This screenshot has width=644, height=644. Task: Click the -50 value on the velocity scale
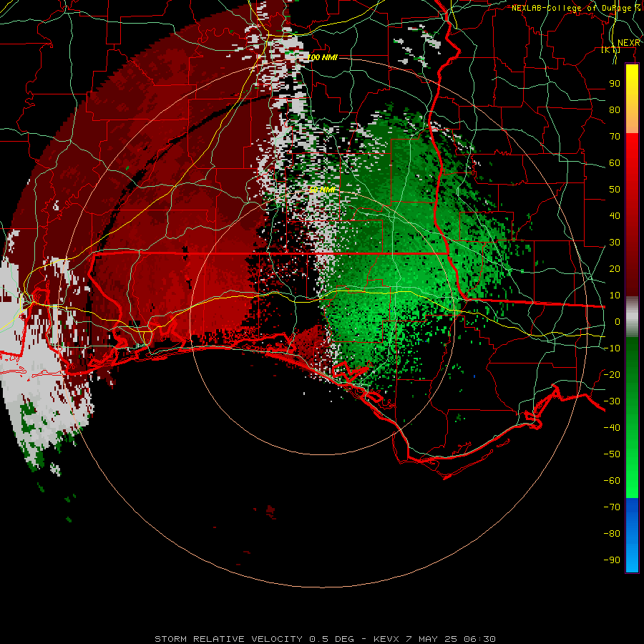(x=612, y=454)
